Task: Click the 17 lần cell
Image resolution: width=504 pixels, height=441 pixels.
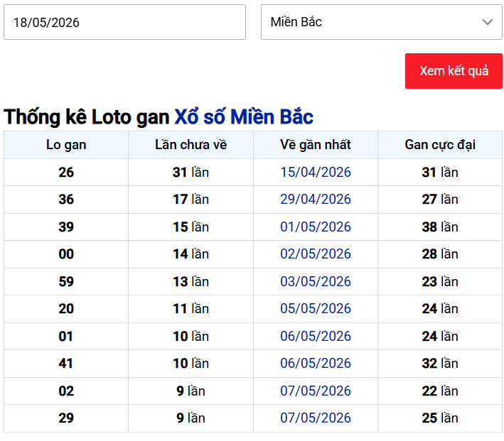Action: [x=191, y=199]
